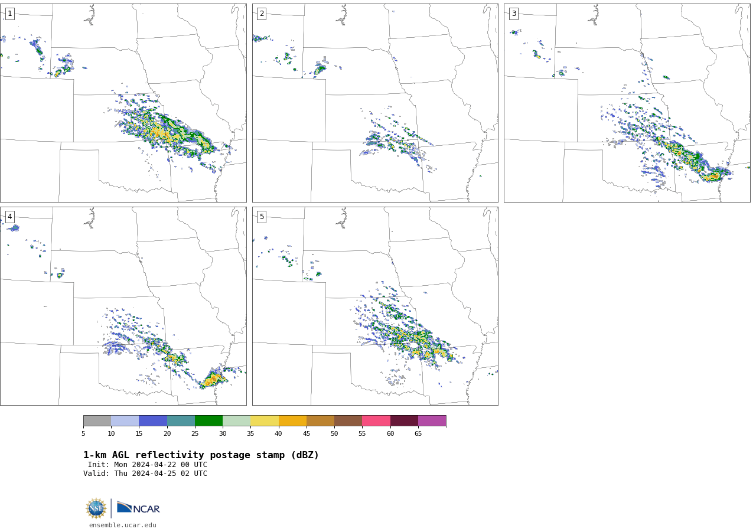Click the member number 4 label box
756x532 pixels.
pos(9,217)
